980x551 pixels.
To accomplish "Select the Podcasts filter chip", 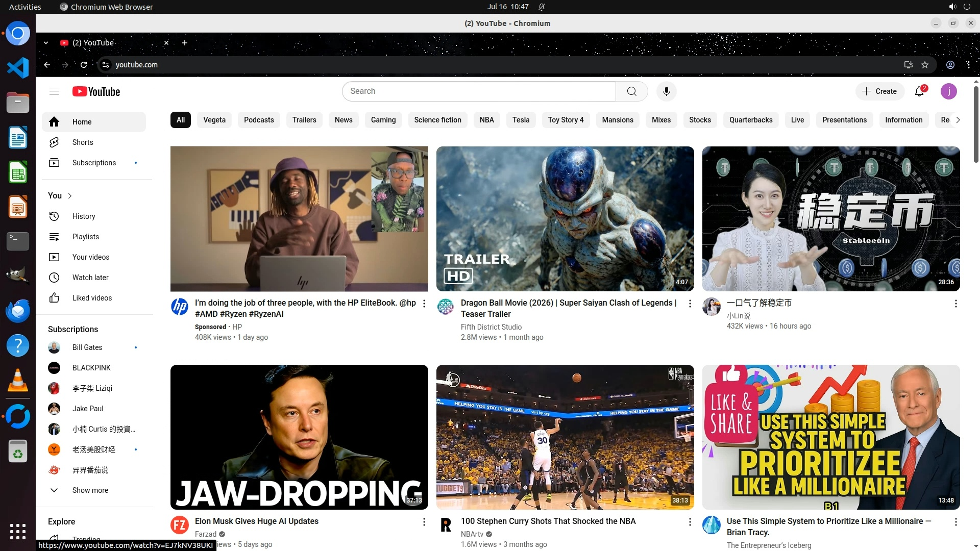I will [259, 120].
